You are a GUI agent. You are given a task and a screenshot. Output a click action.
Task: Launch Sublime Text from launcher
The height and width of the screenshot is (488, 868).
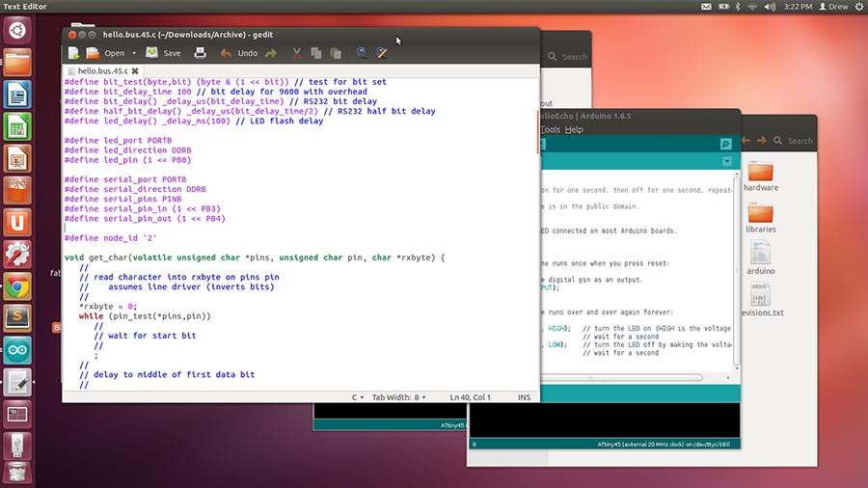click(x=17, y=318)
